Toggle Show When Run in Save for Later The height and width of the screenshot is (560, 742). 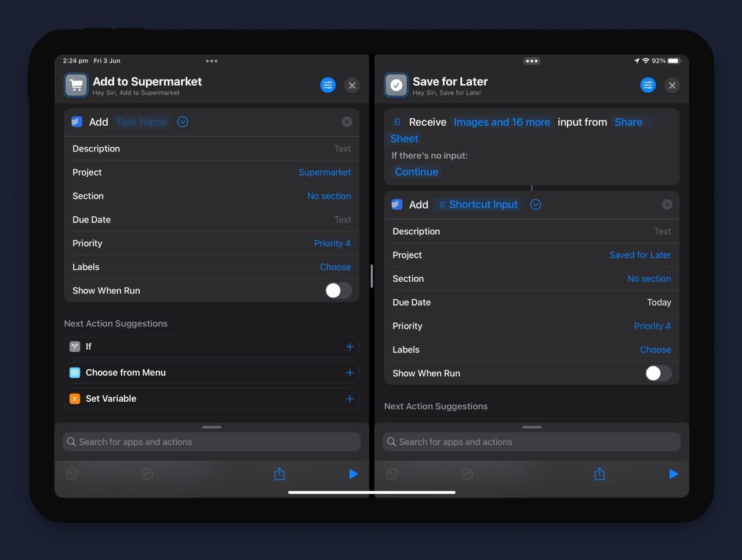[x=658, y=373]
